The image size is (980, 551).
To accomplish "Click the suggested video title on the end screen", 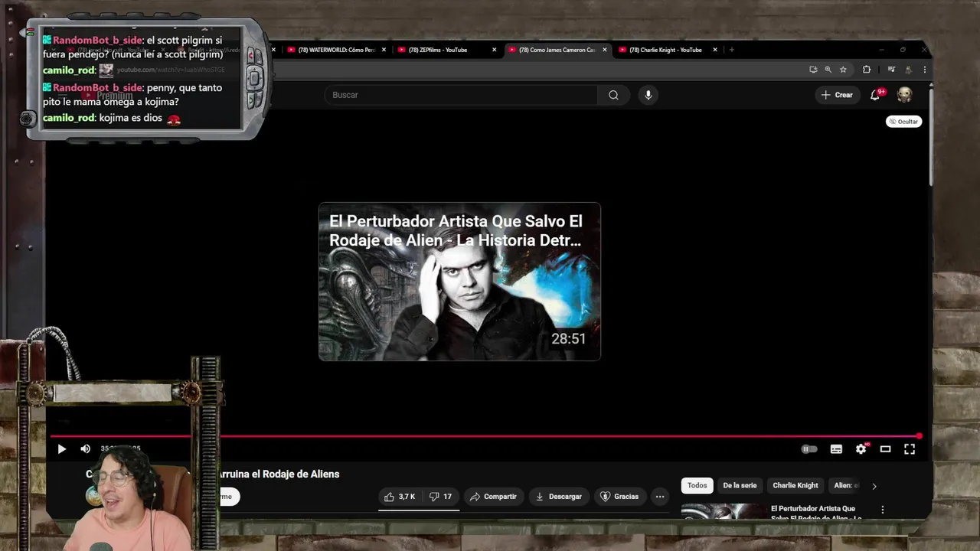I will pyautogui.click(x=456, y=230).
